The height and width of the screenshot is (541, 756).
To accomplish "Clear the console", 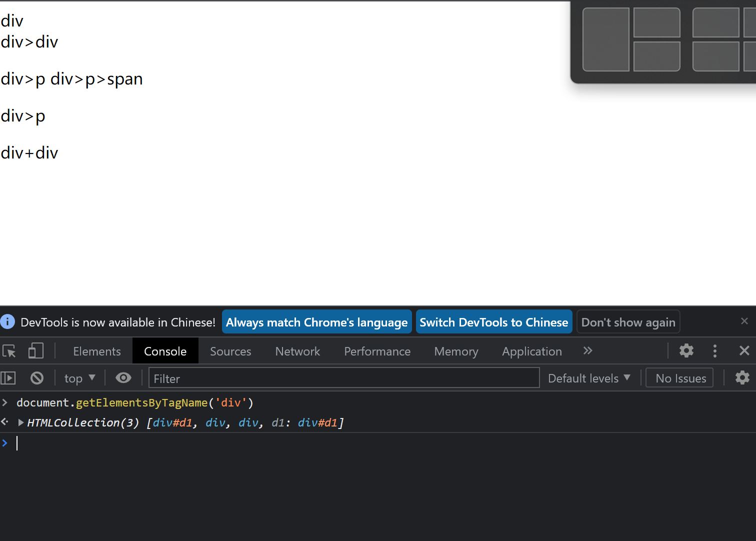I will (x=37, y=378).
